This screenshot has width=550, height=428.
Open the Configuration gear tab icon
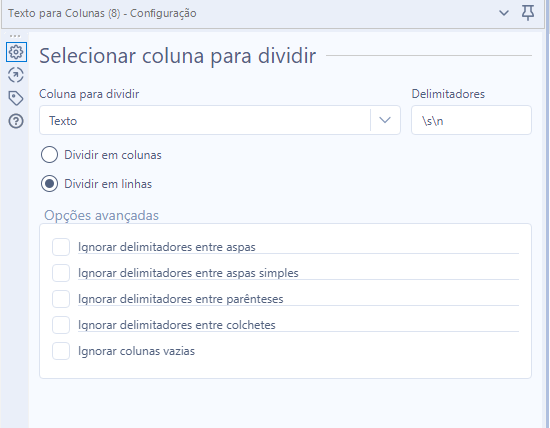click(x=16, y=52)
